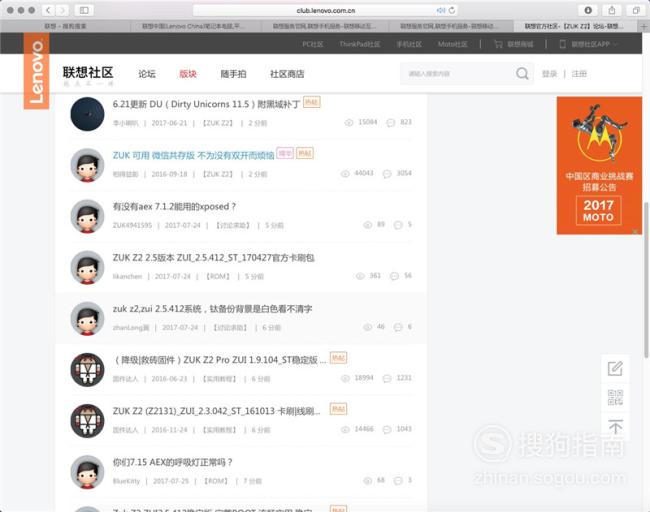Open the ThinkPad社区 link
The height and width of the screenshot is (512, 650).
point(359,44)
